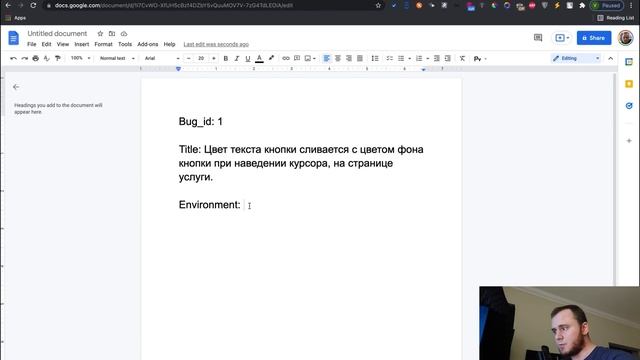Click the Untitled document title field
The width and height of the screenshot is (640, 360).
[x=57, y=33]
